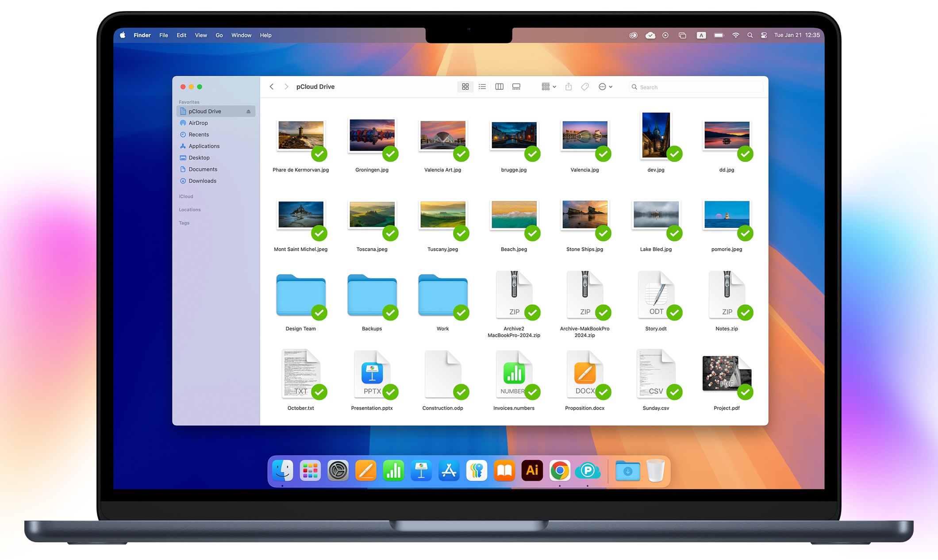The height and width of the screenshot is (560, 938).
Task: Open the Go menu in the menu bar
Action: (x=219, y=35)
